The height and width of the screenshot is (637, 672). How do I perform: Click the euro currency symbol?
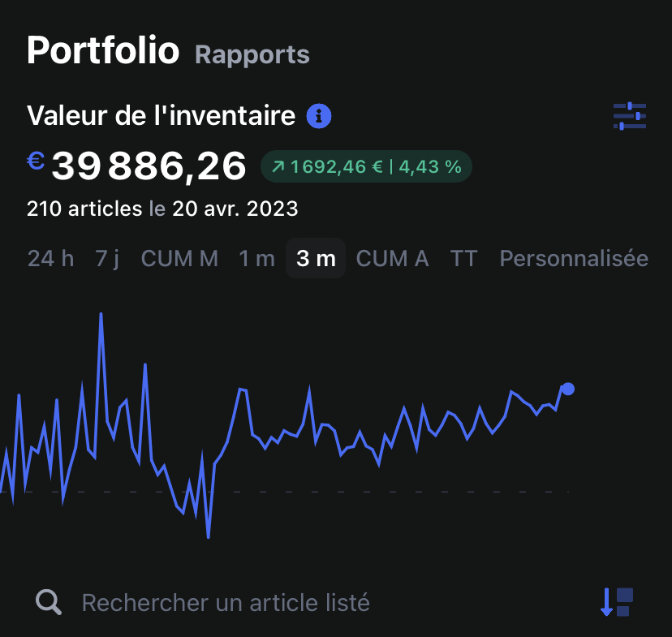tap(36, 161)
